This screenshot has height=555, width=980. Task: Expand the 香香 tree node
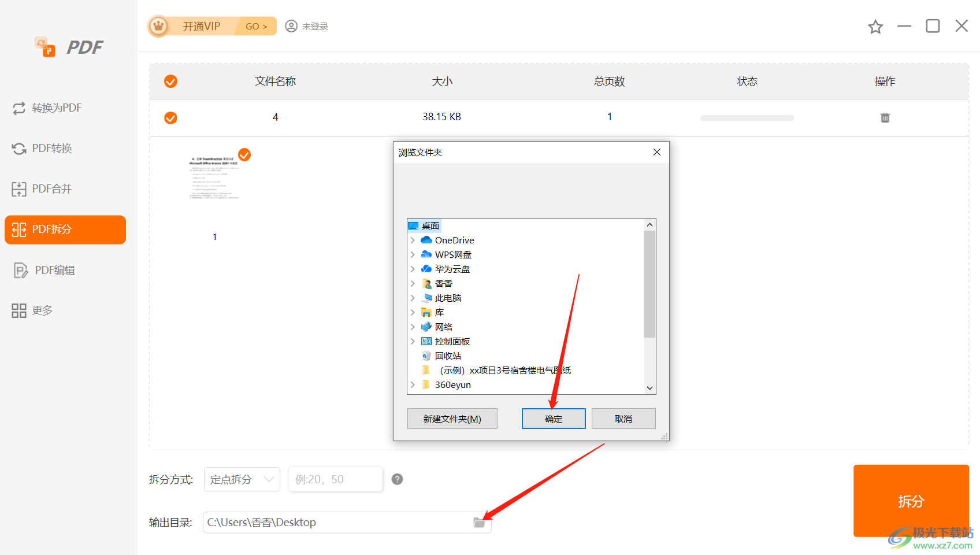[x=413, y=283]
